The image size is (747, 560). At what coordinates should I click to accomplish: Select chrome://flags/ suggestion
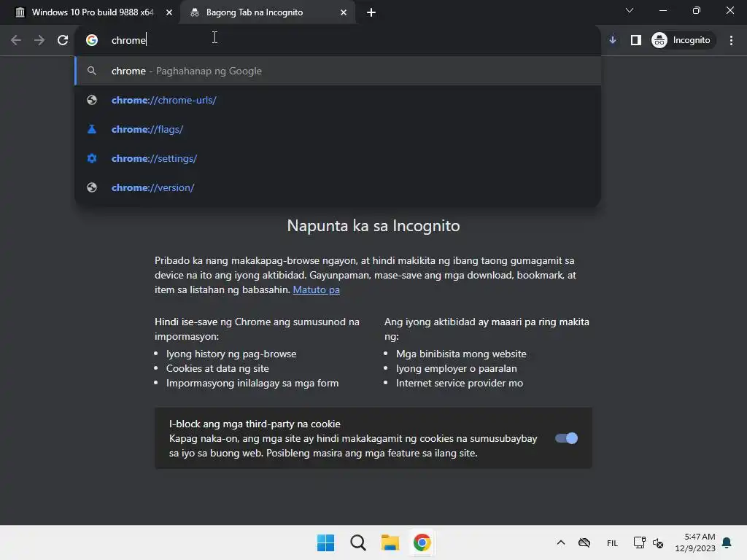338,129
